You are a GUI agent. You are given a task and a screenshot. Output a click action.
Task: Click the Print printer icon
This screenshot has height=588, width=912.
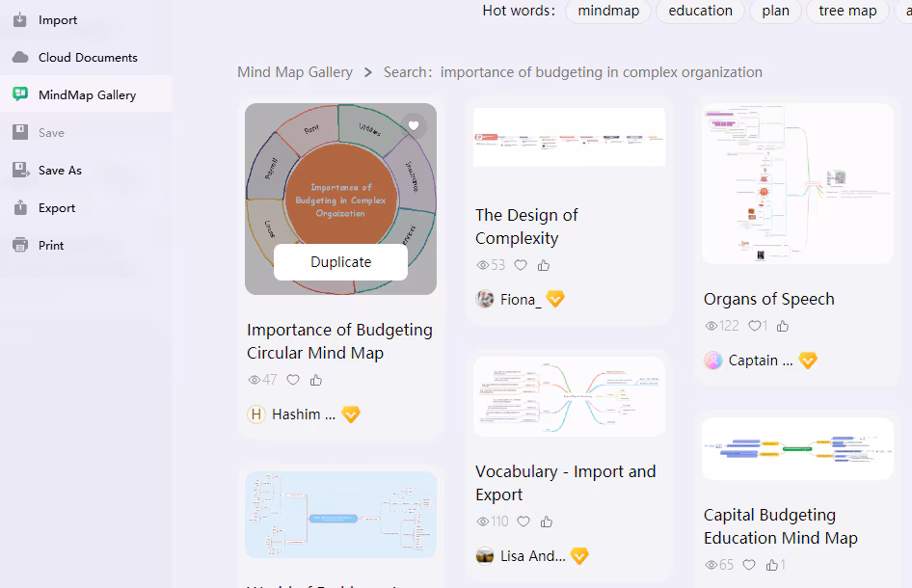pos(20,246)
